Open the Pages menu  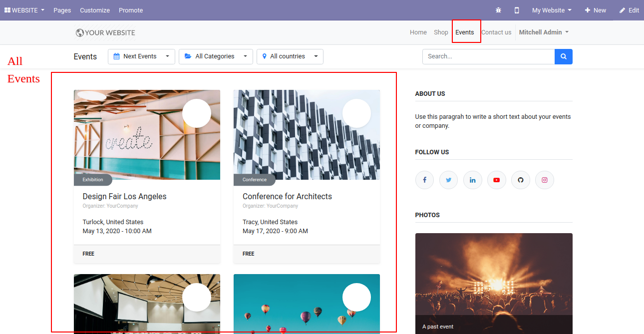coord(62,10)
